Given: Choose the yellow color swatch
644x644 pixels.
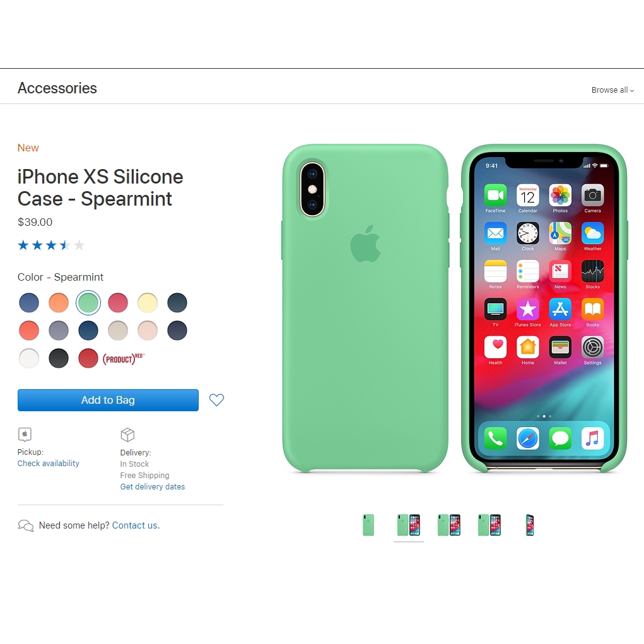Looking at the screenshot, I should 148,303.
